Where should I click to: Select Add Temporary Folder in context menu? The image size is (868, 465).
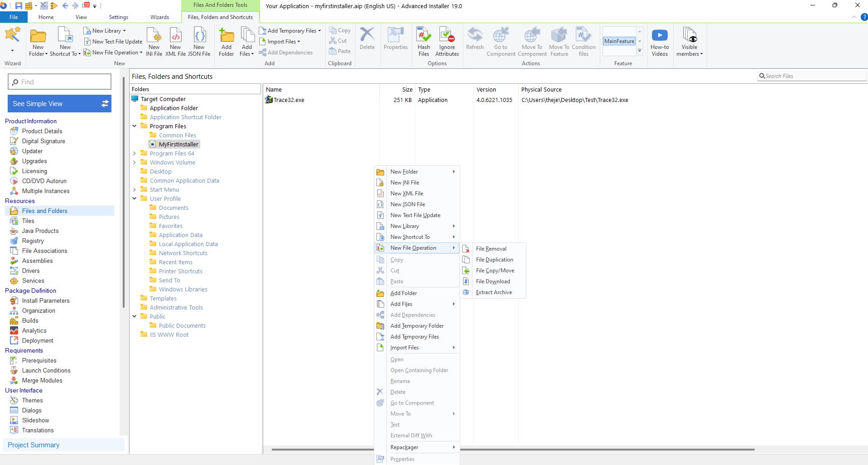[417, 326]
